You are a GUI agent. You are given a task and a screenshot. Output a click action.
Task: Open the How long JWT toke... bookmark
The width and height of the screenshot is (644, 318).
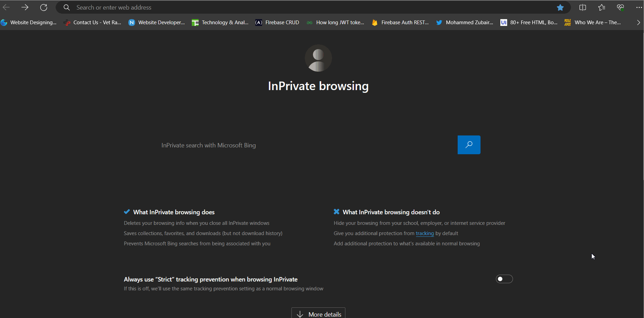[x=335, y=23]
